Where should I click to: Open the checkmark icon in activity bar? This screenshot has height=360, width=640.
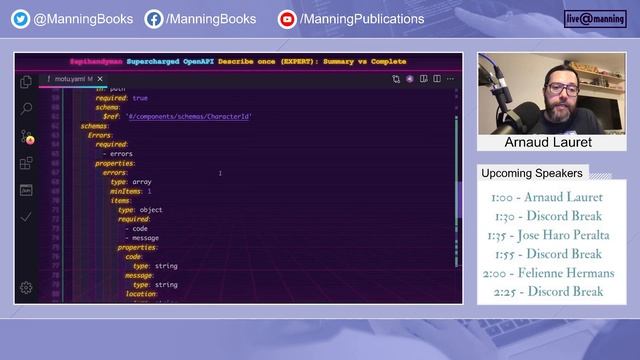coord(26,217)
